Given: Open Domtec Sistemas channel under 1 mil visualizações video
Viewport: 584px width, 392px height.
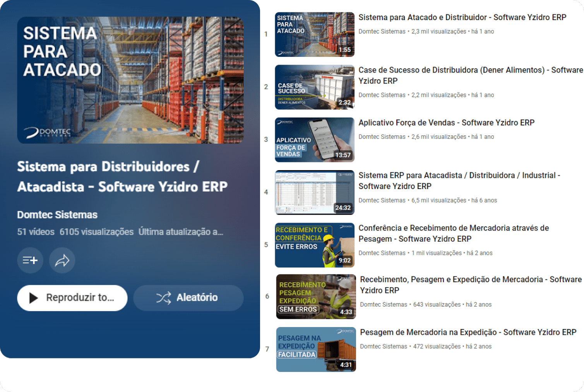Looking at the screenshot, I should click(382, 253).
